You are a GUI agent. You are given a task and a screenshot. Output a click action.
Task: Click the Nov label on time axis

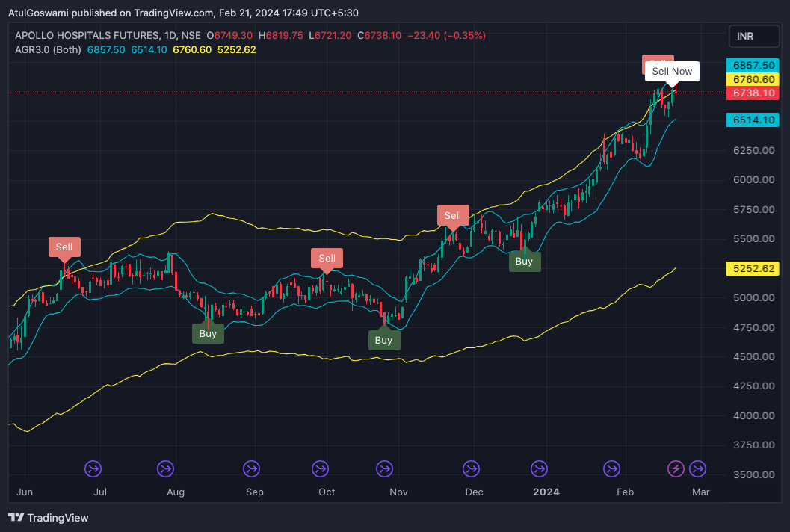pyautogui.click(x=398, y=492)
